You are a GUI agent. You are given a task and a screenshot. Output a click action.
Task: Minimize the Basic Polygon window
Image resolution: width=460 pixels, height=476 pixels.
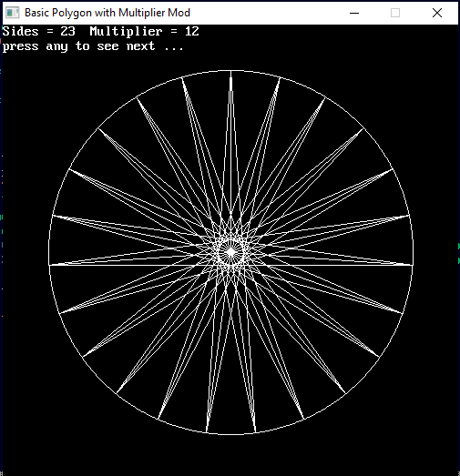tap(354, 13)
